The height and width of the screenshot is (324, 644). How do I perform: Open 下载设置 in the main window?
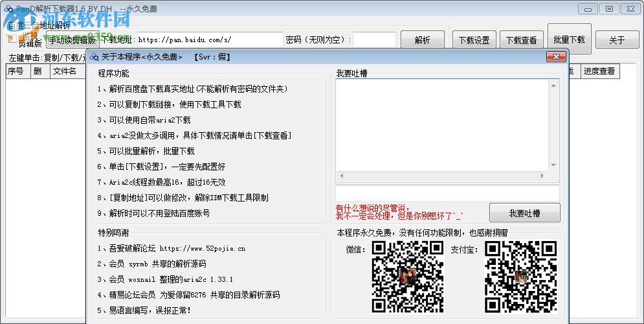tap(474, 40)
